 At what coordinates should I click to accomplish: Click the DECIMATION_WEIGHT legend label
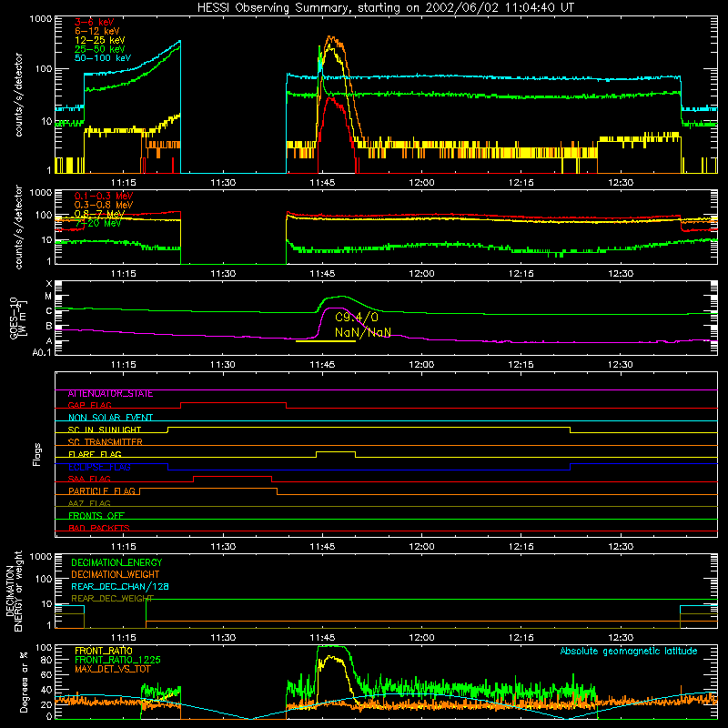pyautogui.click(x=116, y=575)
